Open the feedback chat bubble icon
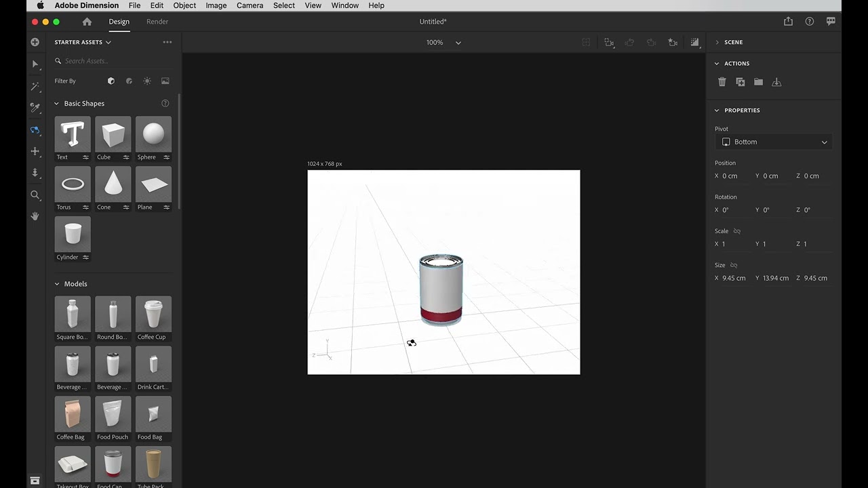Screen dimensions: 868x488 (x=831, y=22)
